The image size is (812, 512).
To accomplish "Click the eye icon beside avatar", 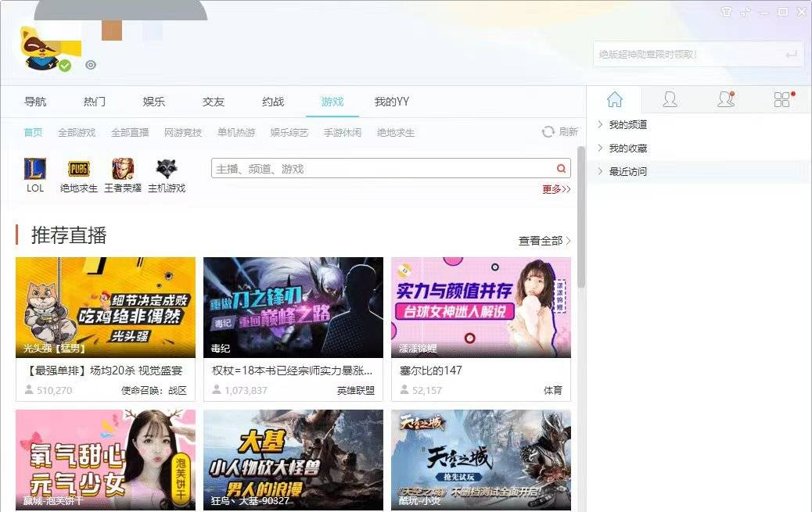I will pyautogui.click(x=91, y=65).
